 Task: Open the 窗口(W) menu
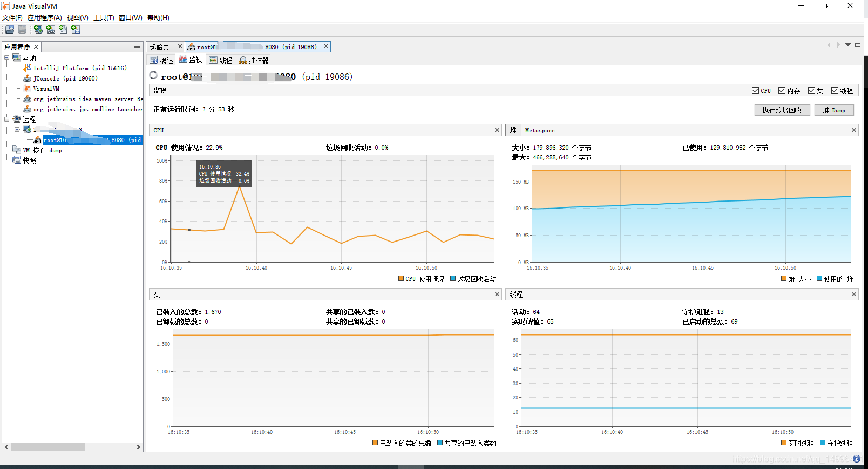pos(131,18)
